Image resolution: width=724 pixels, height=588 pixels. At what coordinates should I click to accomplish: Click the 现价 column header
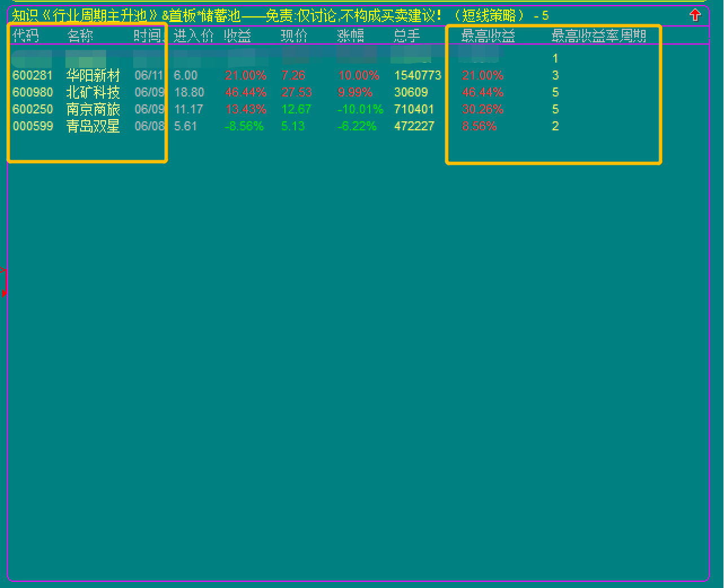point(294,36)
